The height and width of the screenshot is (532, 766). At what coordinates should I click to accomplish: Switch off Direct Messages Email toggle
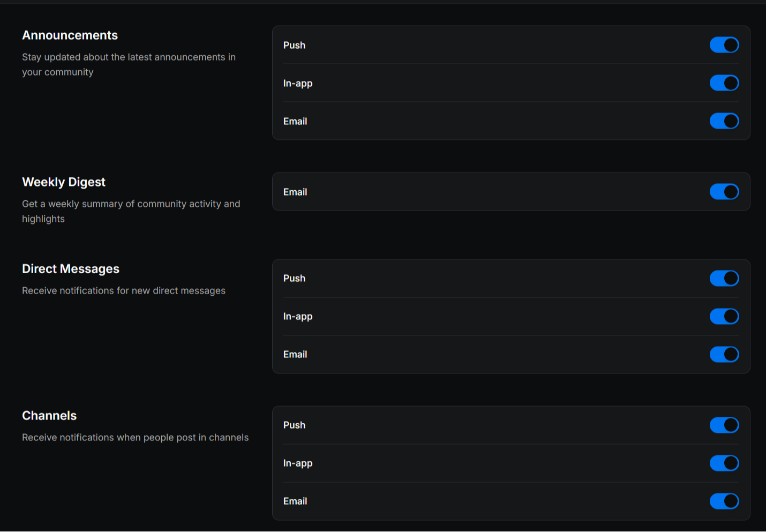724,355
